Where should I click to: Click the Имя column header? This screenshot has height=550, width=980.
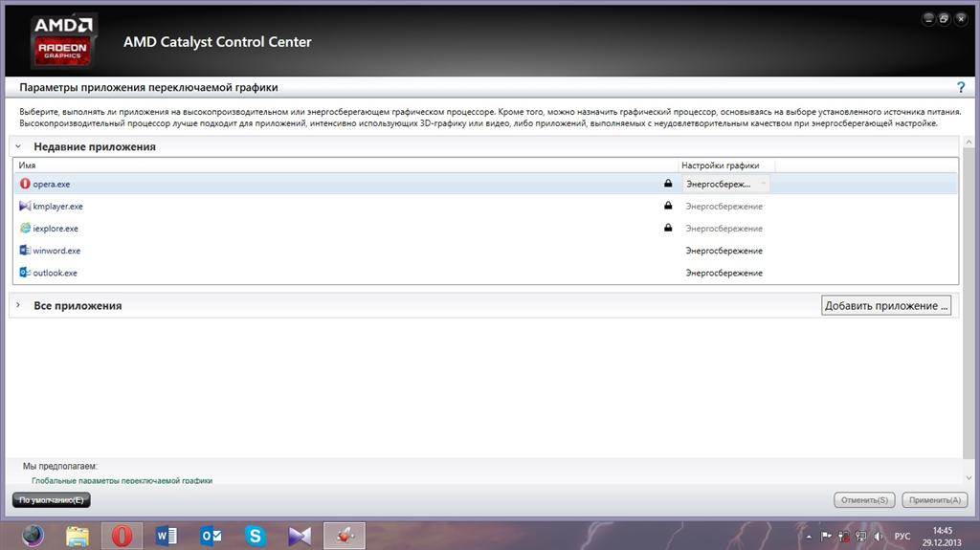(27, 165)
